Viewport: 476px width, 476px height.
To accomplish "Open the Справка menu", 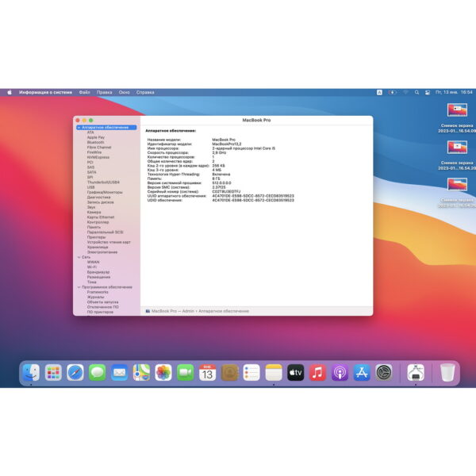I will tap(145, 92).
